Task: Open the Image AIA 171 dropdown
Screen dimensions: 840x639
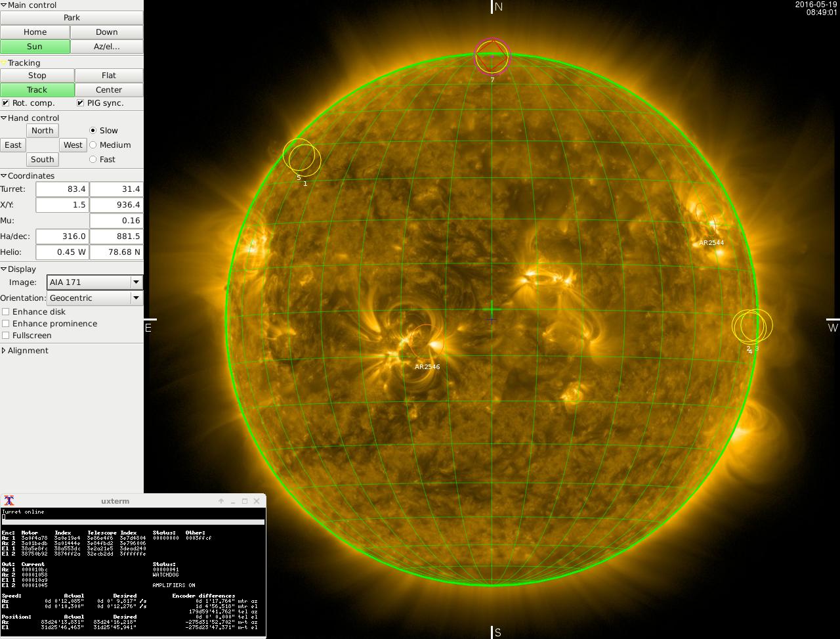Action: pos(94,282)
